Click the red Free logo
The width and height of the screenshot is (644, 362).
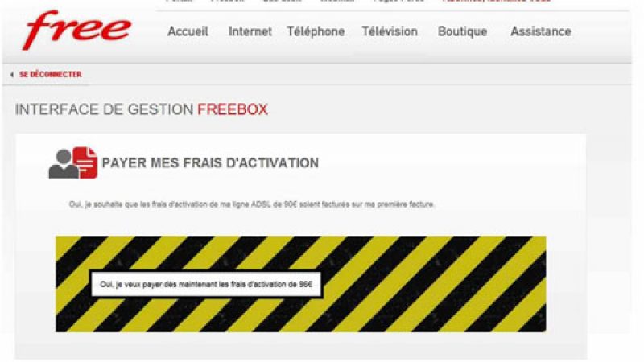(76, 30)
